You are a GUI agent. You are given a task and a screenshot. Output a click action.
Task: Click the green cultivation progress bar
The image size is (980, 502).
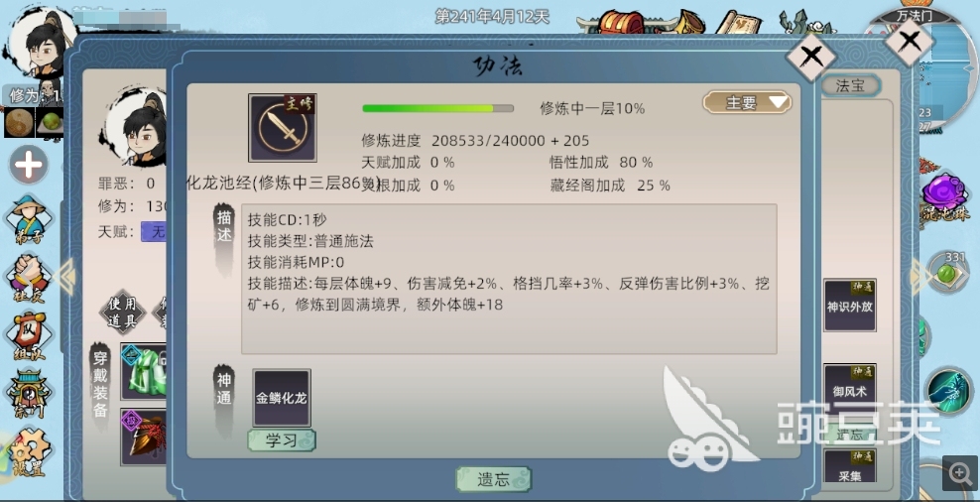point(438,108)
